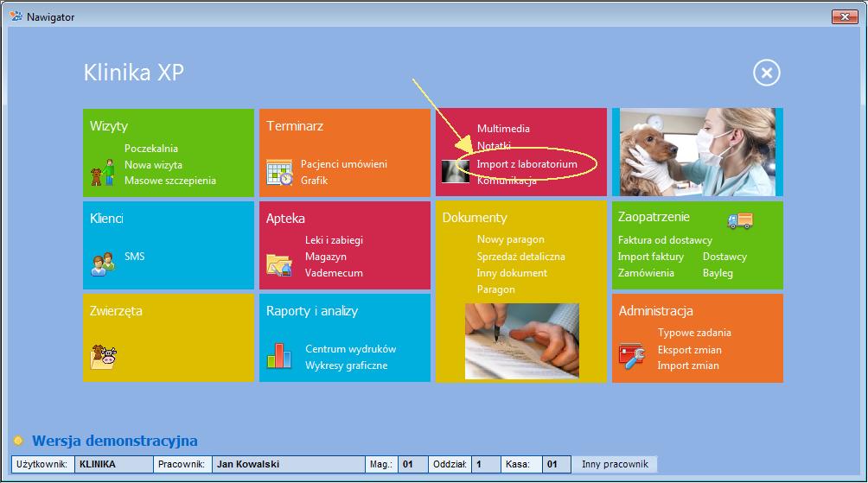868x483 pixels.
Task: Open Komunikacja
Action: pos(507,181)
